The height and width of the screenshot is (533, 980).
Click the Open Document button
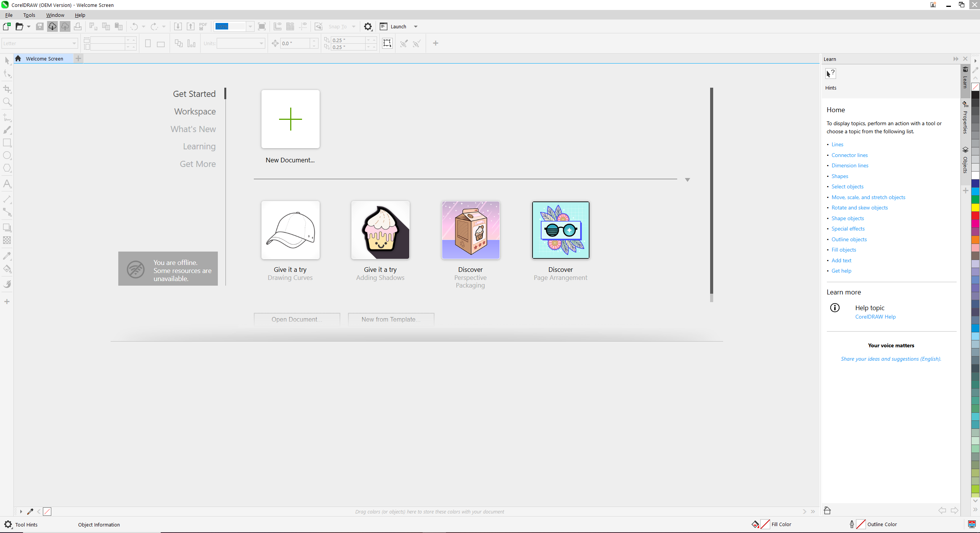coord(297,319)
